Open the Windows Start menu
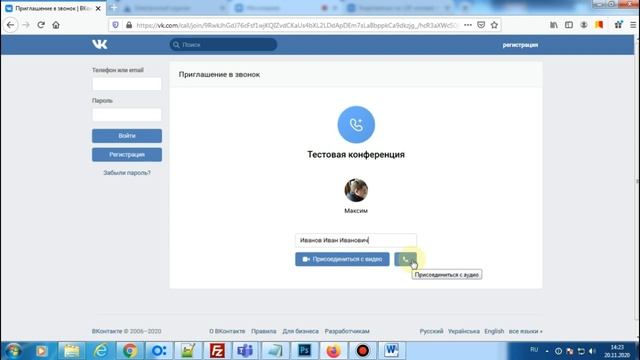The image size is (640, 360). pos(13,351)
